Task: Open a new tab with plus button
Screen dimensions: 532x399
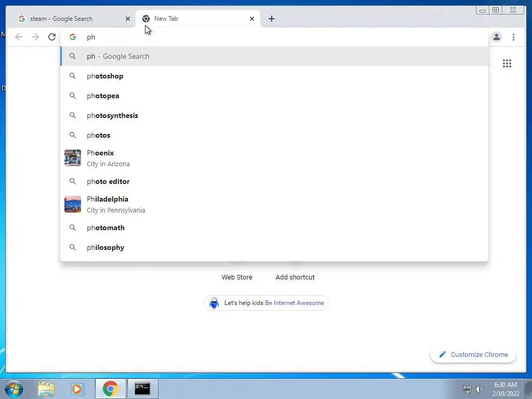Action: pyautogui.click(x=271, y=19)
